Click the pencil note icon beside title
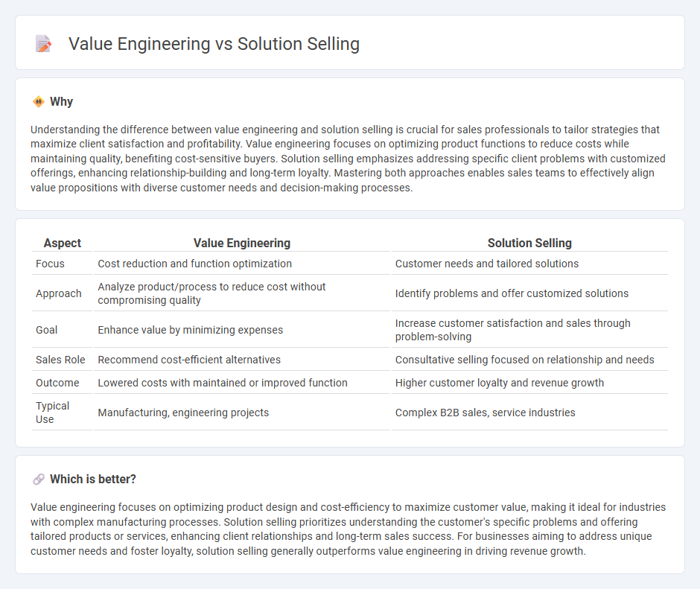The width and height of the screenshot is (700, 589). [x=43, y=44]
